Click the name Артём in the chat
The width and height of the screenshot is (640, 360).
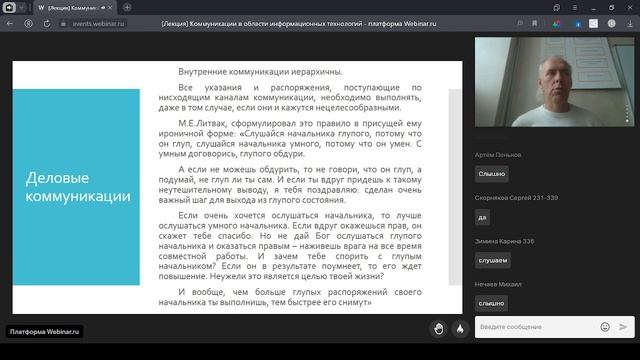[x=498, y=155]
